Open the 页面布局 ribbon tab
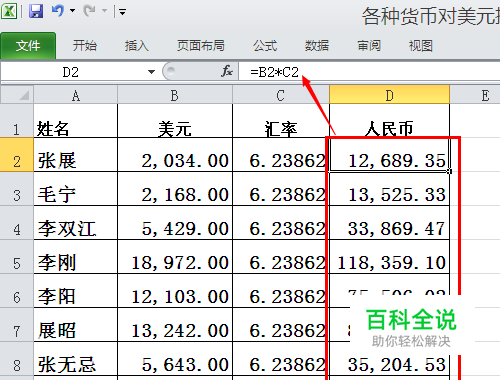 [201, 46]
